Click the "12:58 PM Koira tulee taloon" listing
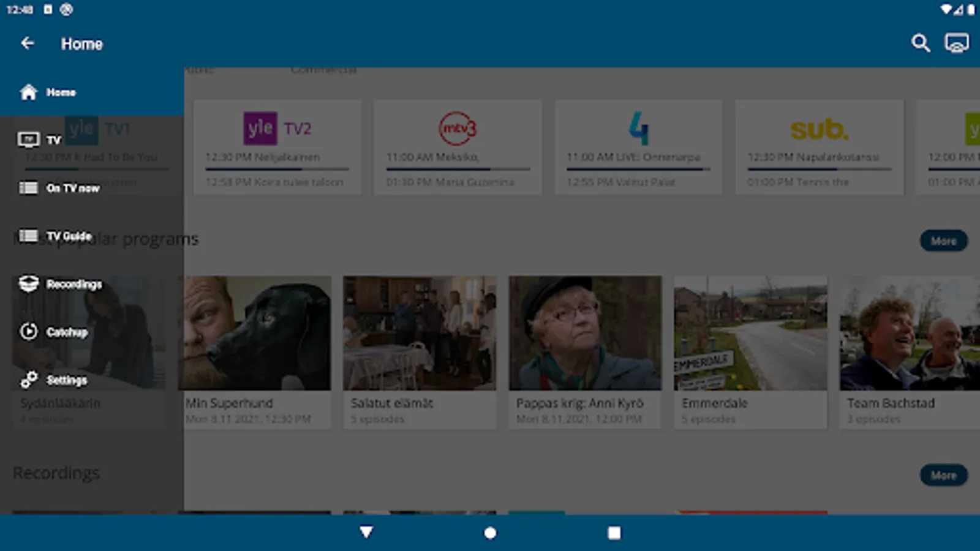Viewport: 980px width, 551px height. [x=274, y=182]
